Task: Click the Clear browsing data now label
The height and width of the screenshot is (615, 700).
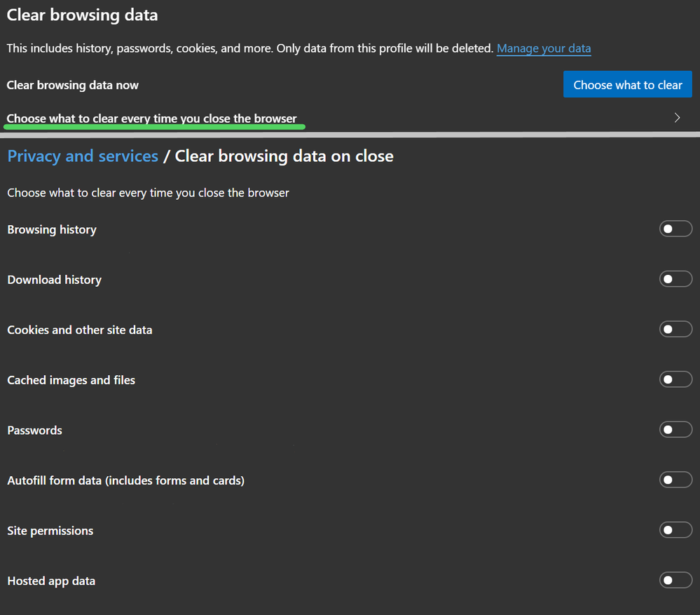Action: (x=73, y=85)
